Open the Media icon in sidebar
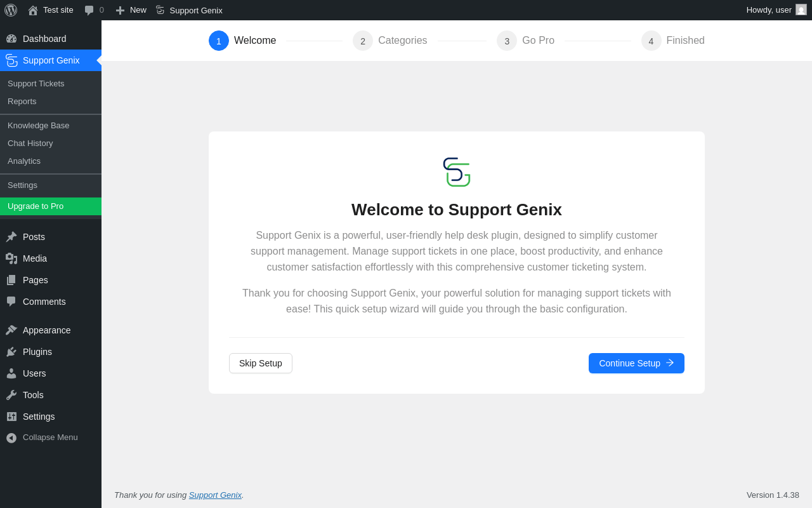This screenshot has width=812, height=508. 11,258
